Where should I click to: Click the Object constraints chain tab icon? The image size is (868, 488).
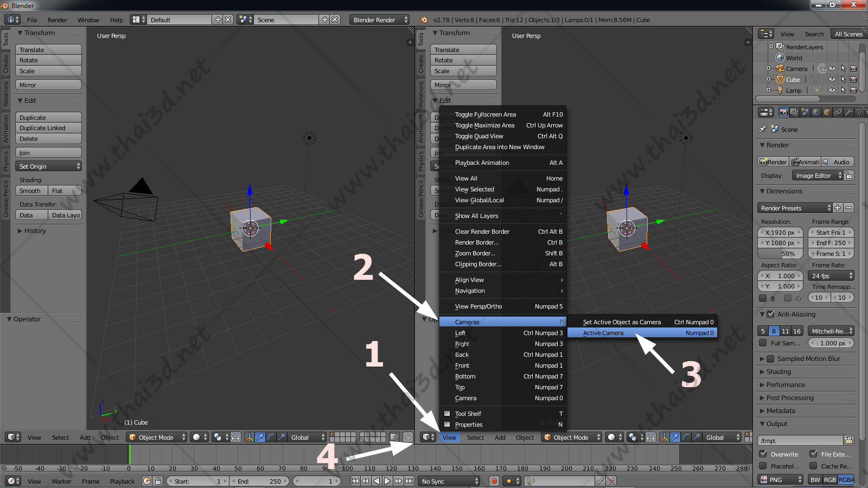pyautogui.click(x=838, y=112)
